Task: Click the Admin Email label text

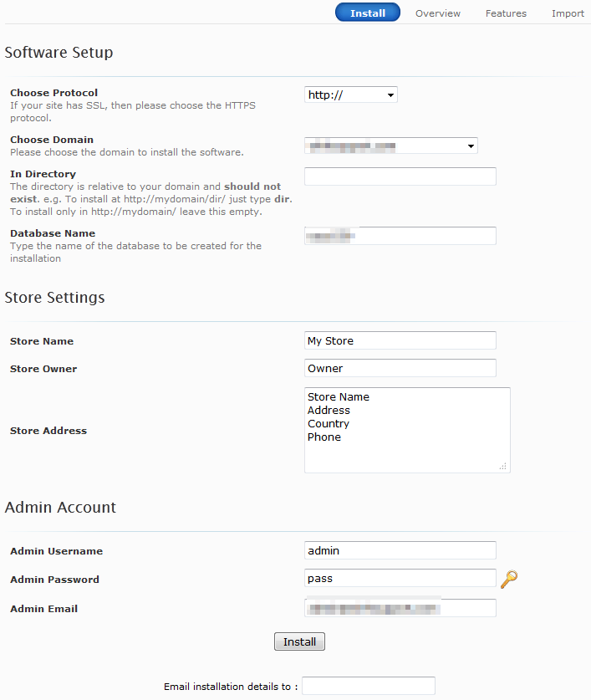Action: pyautogui.click(x=43, y=609)
